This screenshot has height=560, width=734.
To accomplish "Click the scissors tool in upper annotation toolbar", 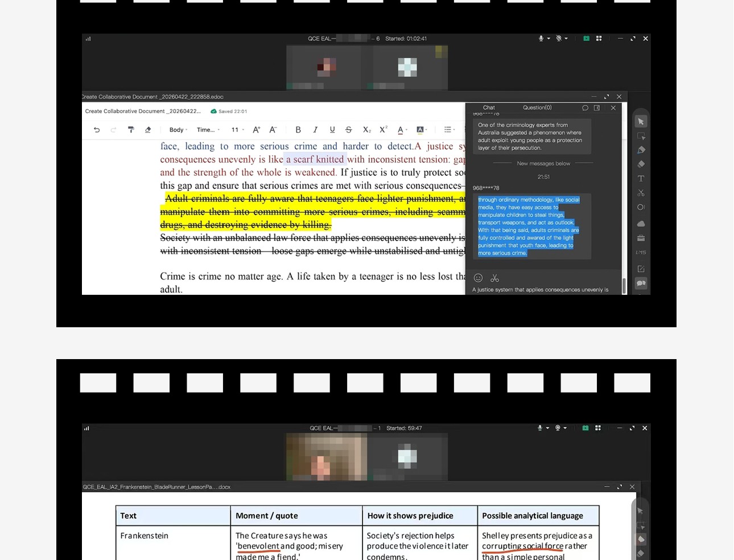I will [641, 193].
